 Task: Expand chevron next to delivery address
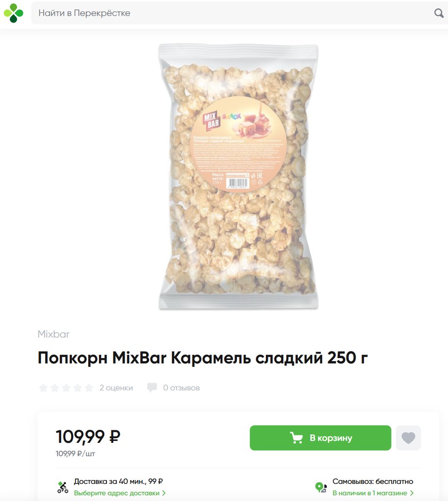coord(164,493)
